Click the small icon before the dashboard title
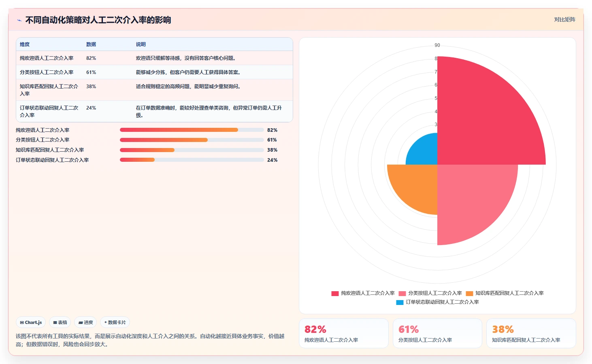 click(x=19, y=20)
